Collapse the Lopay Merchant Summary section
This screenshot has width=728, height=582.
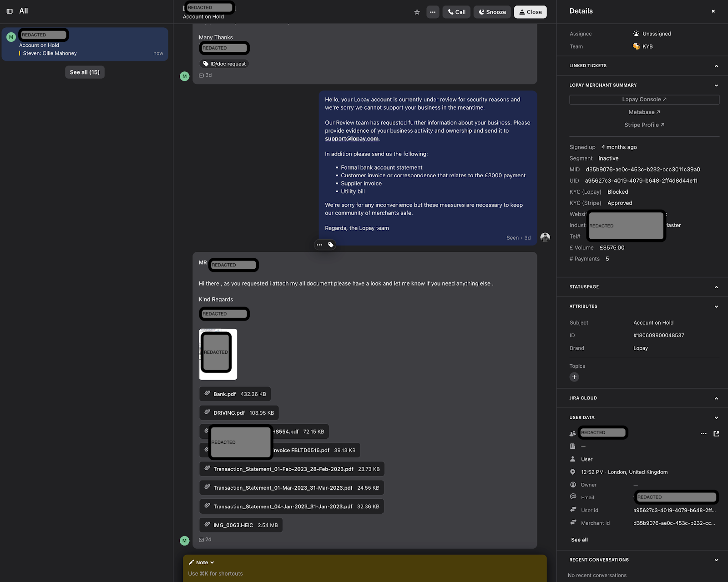716,85
